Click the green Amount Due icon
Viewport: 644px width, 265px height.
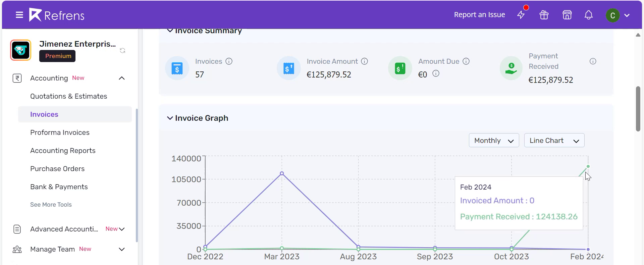[x=400, y=68]
